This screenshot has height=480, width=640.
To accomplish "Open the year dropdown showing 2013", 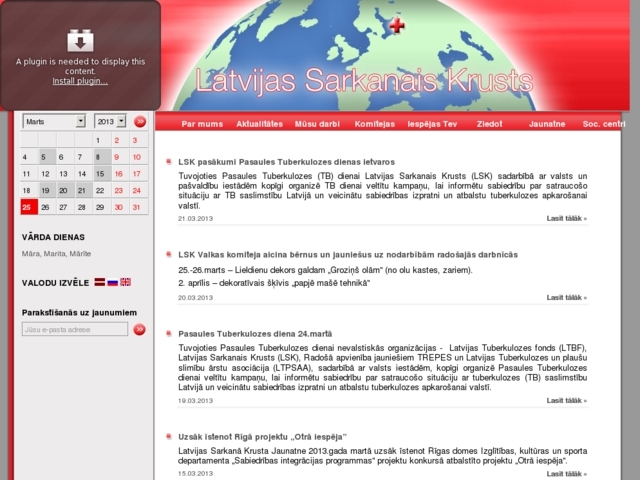I will coord(110,121).
